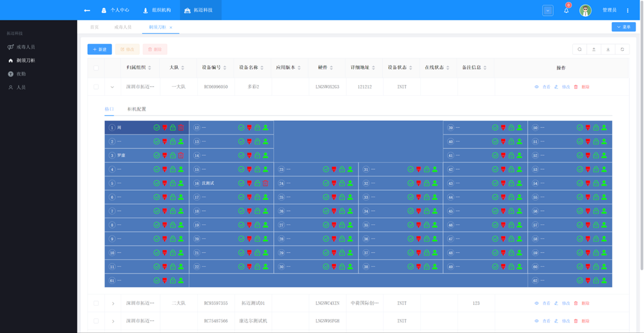Tick the checkbox for the 一大队 row

point(96,87)
